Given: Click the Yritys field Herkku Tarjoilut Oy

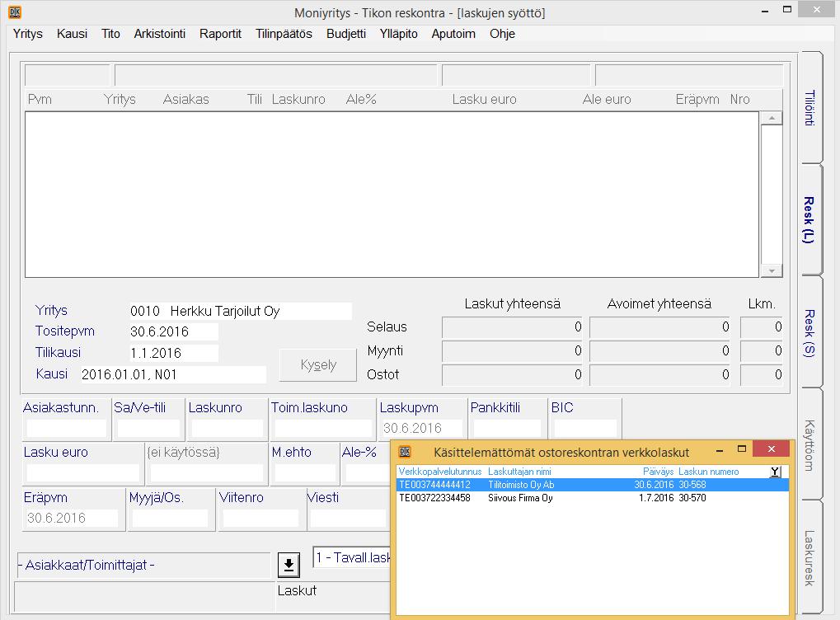Looking at the screenshot, I should 241,311.
